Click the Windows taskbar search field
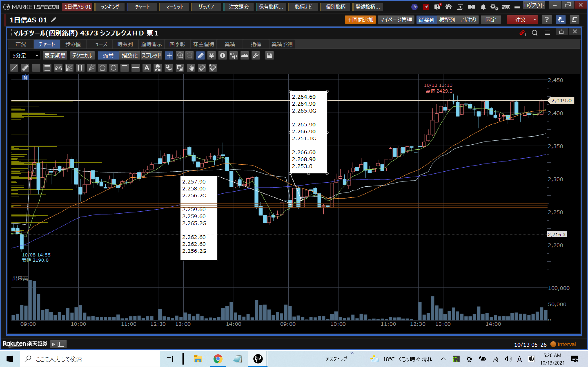The image size is (588, 367). point(90,359)
